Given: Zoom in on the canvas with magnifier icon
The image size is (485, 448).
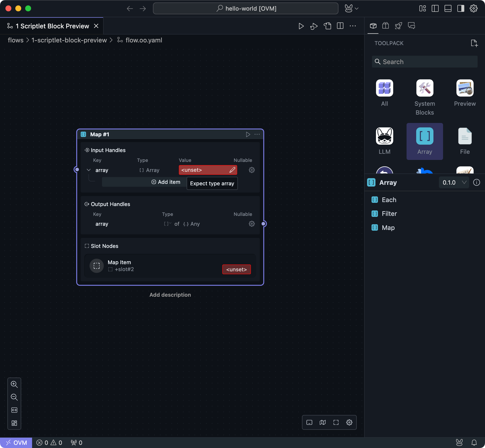Looking at the screenshot, I should click(14, 384).
